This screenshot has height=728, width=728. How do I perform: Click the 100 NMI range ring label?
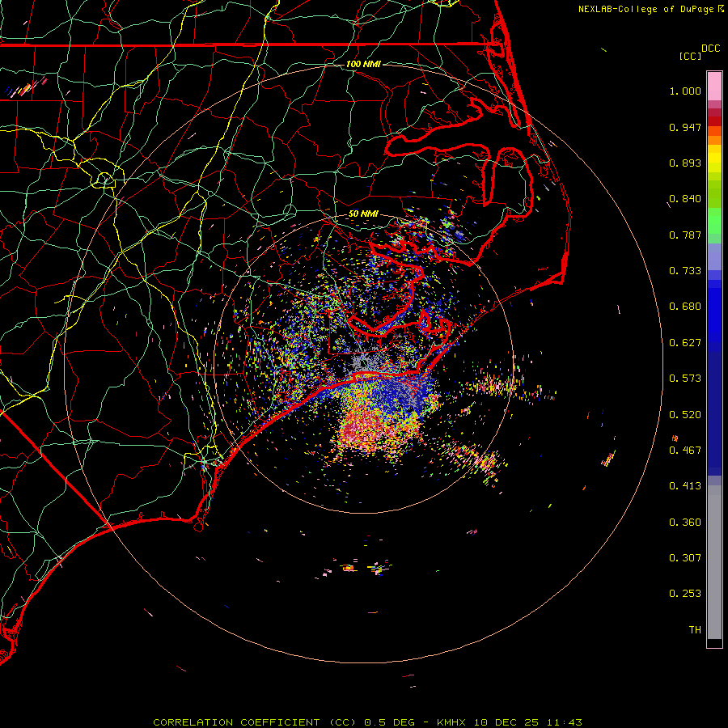tap(363, 64)
